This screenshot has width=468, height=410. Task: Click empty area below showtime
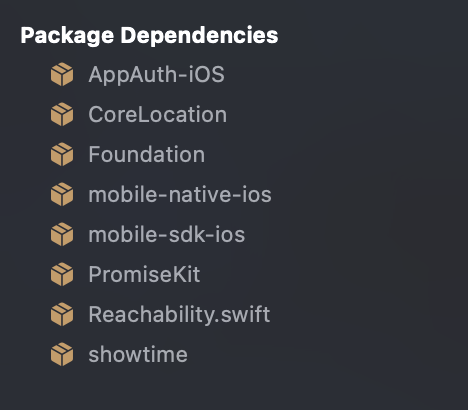[x=233, y=390]
